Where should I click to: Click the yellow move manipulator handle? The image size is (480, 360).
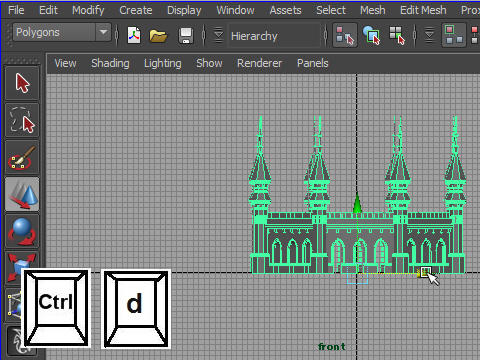pyautogui.click(x=424, y=273)
